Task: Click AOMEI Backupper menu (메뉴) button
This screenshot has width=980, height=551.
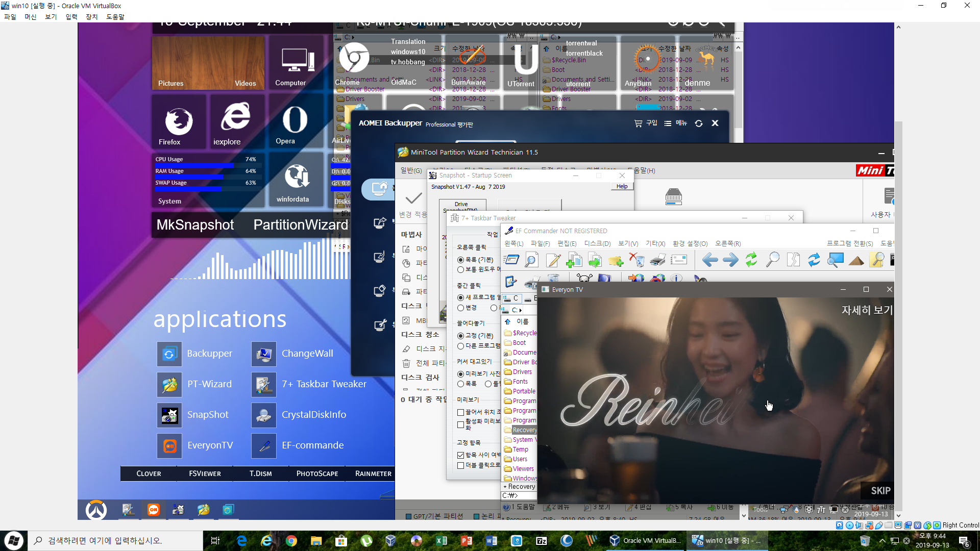Action: (x=676, y=123)
